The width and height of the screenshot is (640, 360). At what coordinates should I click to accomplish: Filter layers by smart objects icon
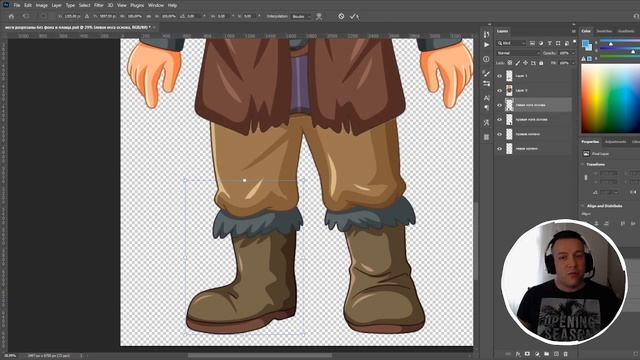567,43
